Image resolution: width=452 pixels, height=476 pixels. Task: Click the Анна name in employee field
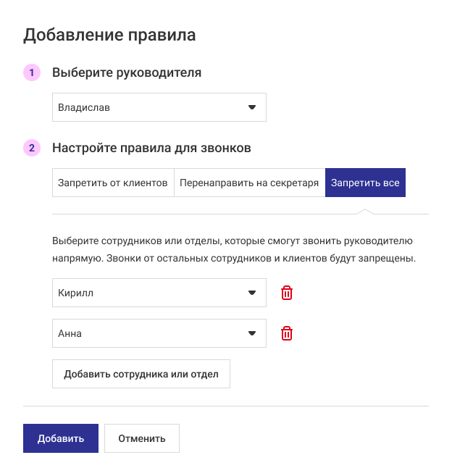(70, 333)
